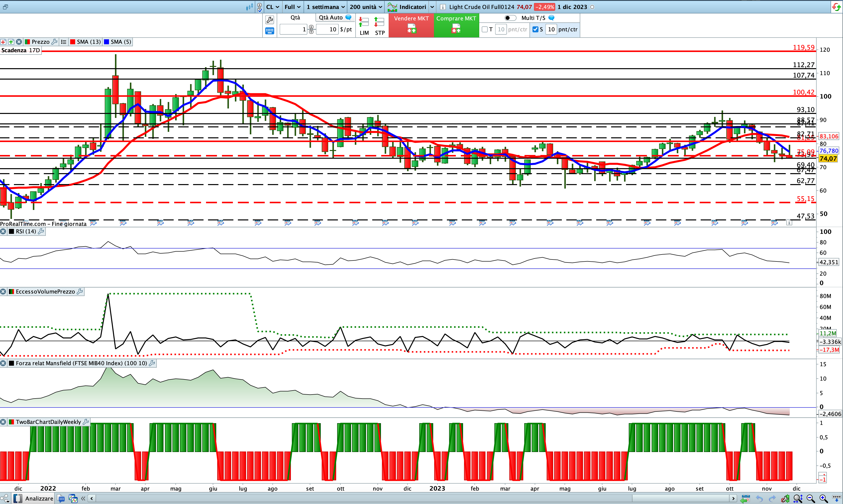Open RSI (14) settings wrench
The image size is (843, 504).
(41, 231)
